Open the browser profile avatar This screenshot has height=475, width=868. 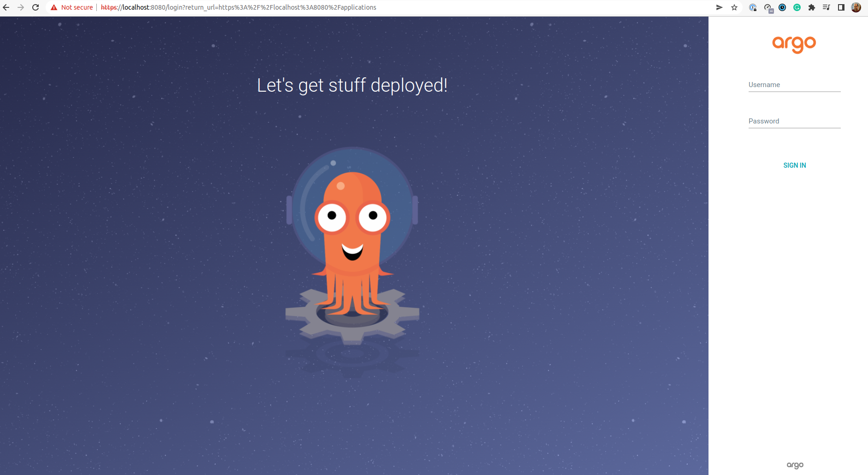click(856, 7)
